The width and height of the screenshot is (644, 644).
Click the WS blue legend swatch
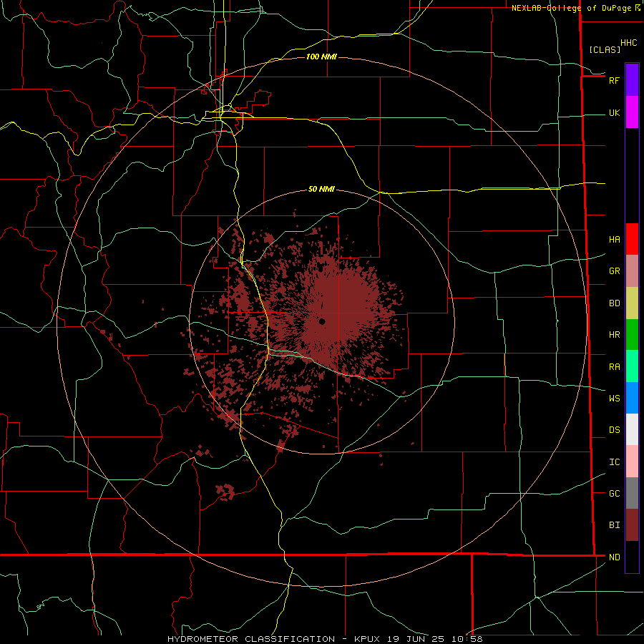pyautogui.click(x=632, y=398)
